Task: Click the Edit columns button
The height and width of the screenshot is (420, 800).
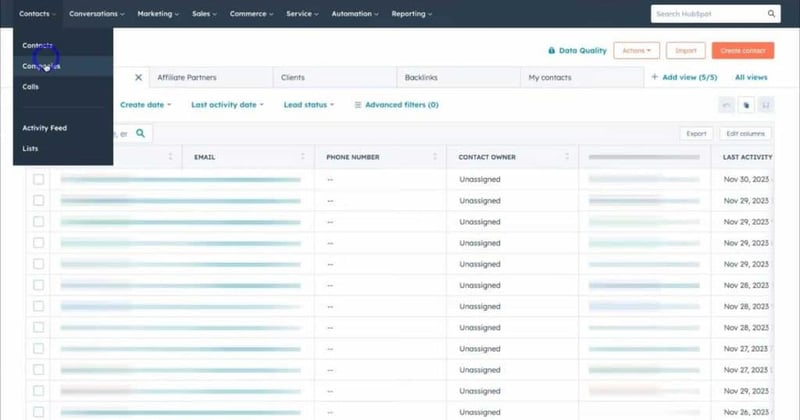Action: tap(745, 133)
